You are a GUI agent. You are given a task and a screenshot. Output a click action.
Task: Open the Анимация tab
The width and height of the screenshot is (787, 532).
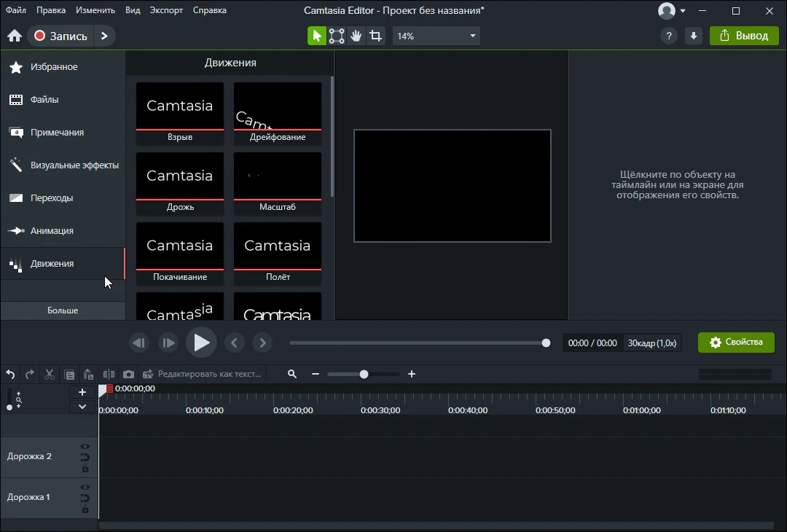click(x=63, y=230)
